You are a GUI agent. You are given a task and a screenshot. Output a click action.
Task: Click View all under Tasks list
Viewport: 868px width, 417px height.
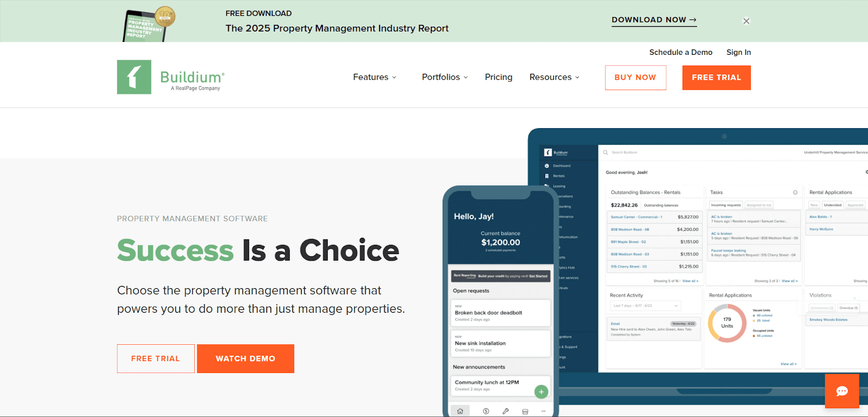click(789, 281)
